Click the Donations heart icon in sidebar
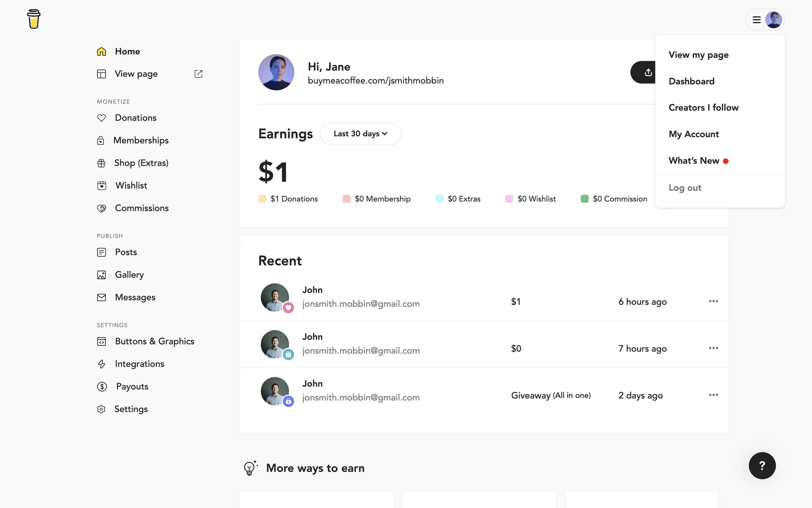The height and width of the screenshot is (508, 812). coord(101,118)
